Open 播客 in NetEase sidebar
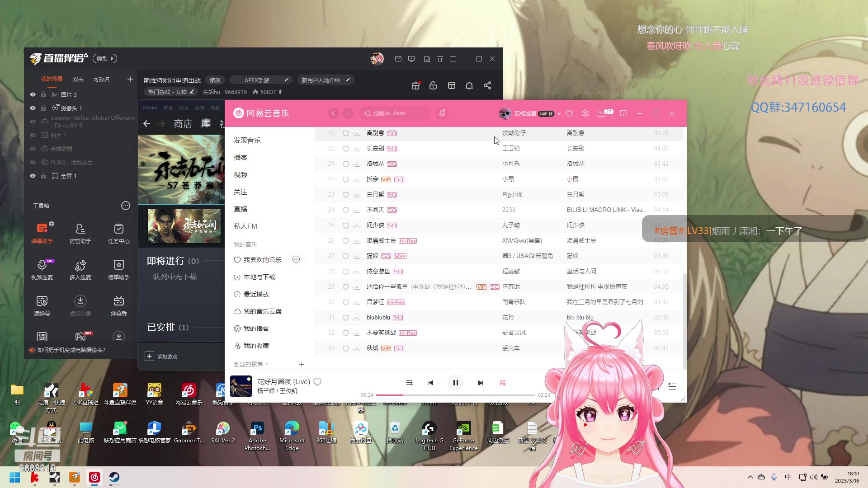Image resolution: width=868 pixels, height=488 pixels. tap(240, 158)
